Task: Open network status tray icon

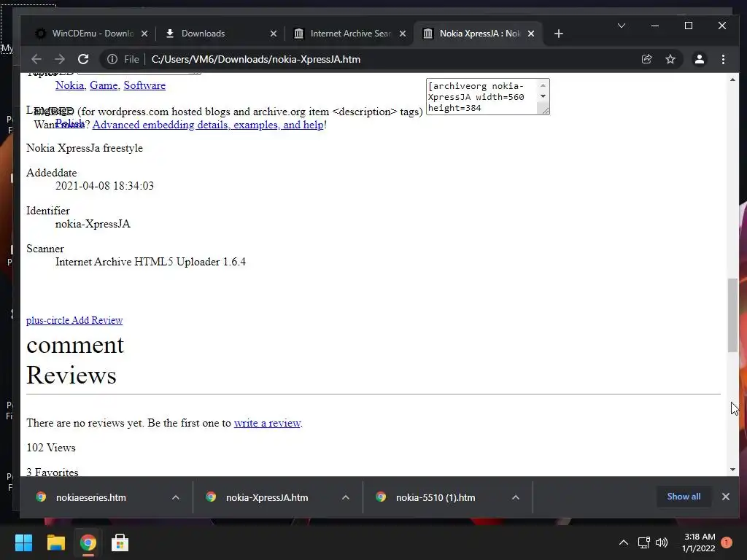Action: click(643, 542)
